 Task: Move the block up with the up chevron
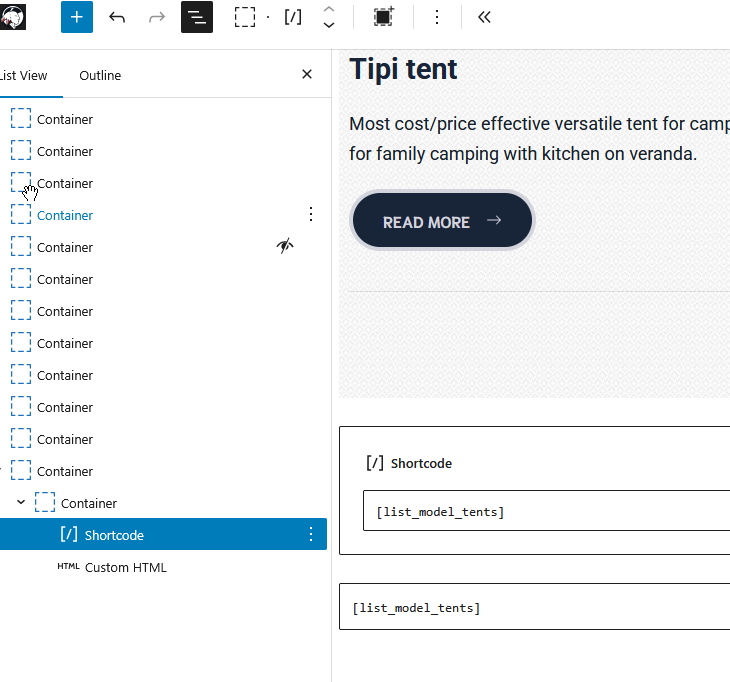click(x=329, y=9)
